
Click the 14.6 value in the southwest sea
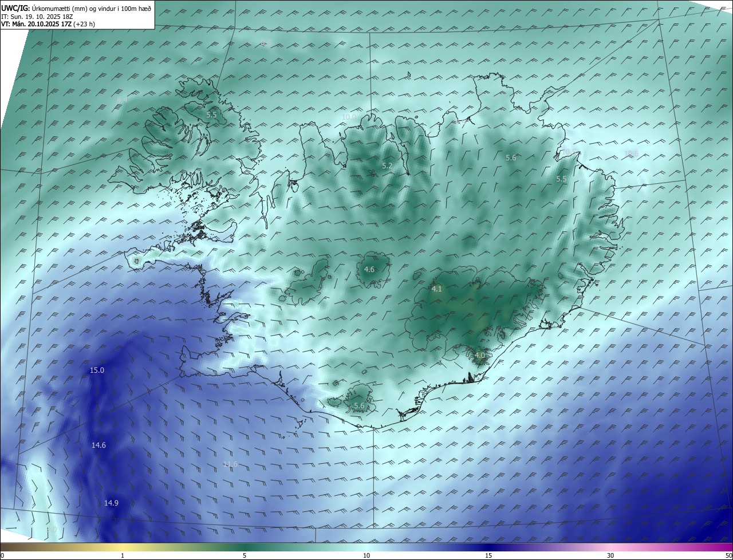(98, 445)
